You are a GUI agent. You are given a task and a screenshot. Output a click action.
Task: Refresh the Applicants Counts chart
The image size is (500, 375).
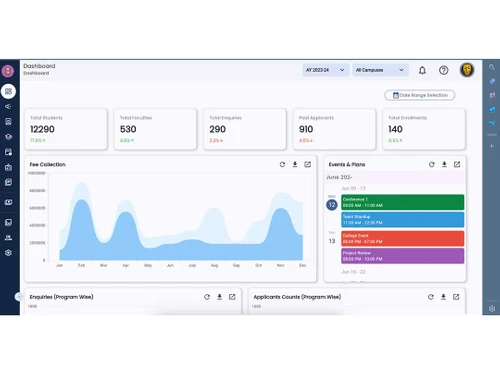coord(431,297)
